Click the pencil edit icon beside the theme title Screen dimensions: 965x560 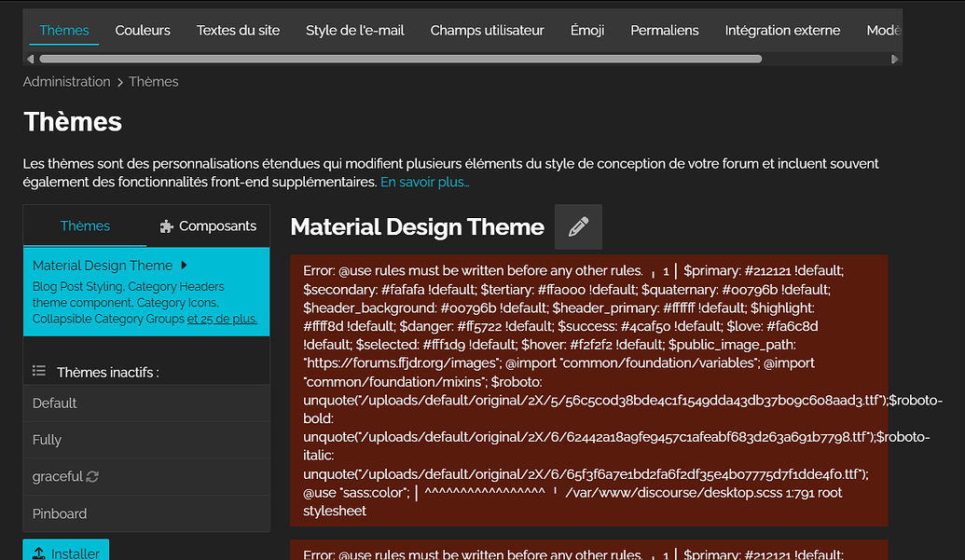578,226
